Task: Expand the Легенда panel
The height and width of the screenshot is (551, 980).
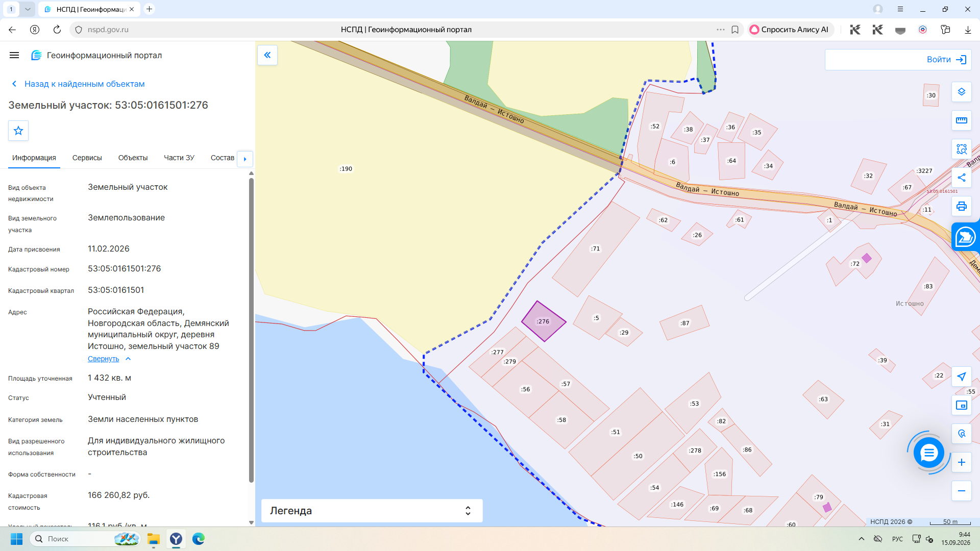Action: click(x=372, y=511)
